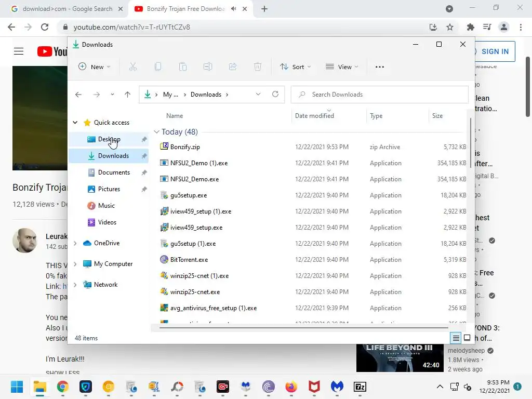This screenshot has width=532, height=399.
Task: Go up one folder level
Action: (x=128, y=95)
